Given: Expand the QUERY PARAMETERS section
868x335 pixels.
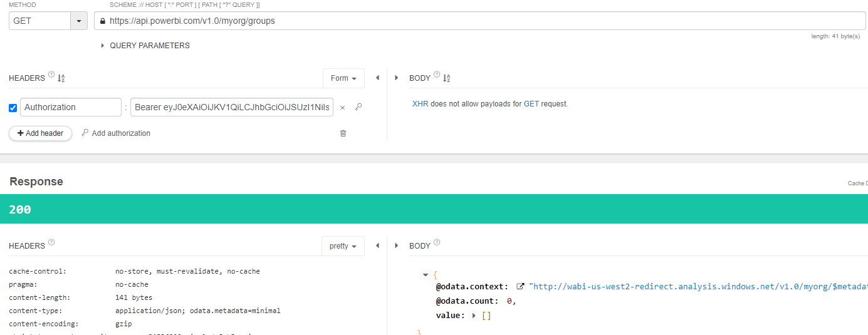Looking at the screenshot, I should [x=103, y=46].
